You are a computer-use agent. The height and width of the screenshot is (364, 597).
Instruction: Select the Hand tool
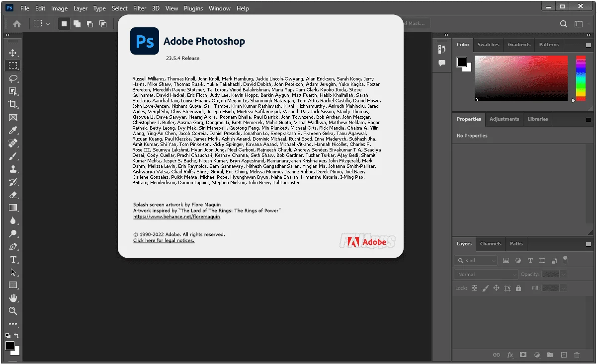pyautogui.click(x=13, y=298)
